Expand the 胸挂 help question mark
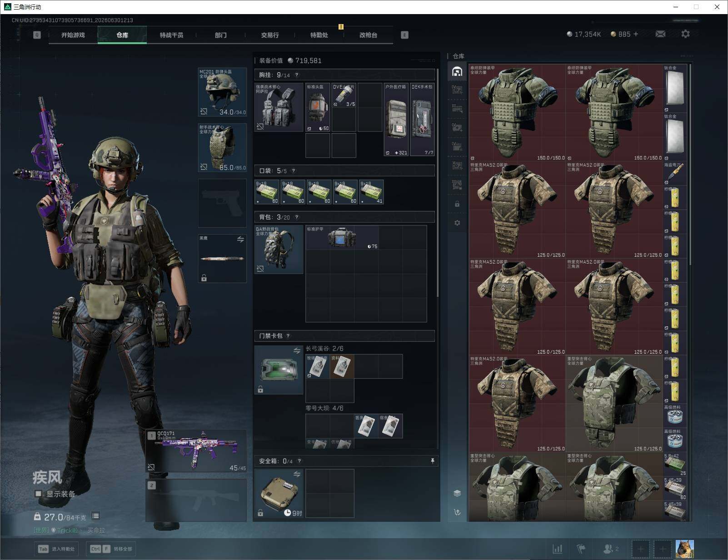The height and width of the screenshot is (560, 728). 297,75
